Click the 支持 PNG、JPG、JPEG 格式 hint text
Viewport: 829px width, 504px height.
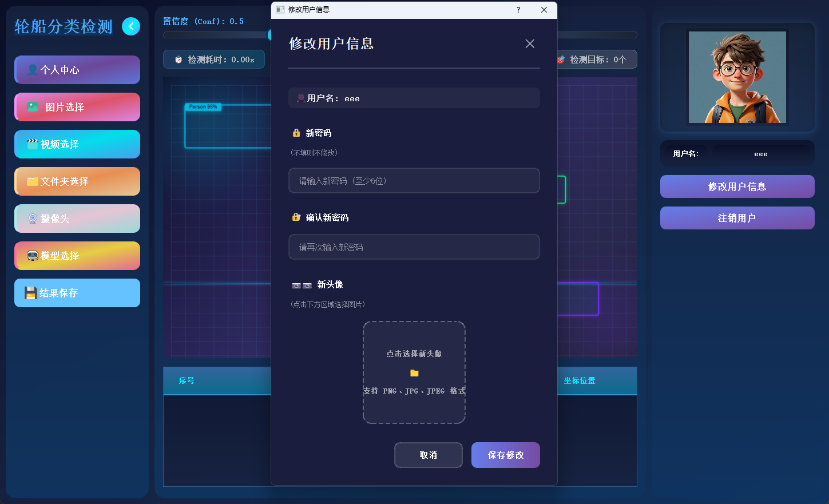point(414,391)
